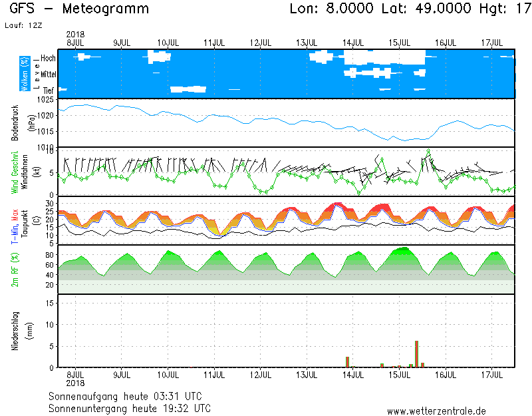This screenshot has height=416, width=532.
Task: Click the green Wind Geschwi. axis label
Action: pos(15,172)
